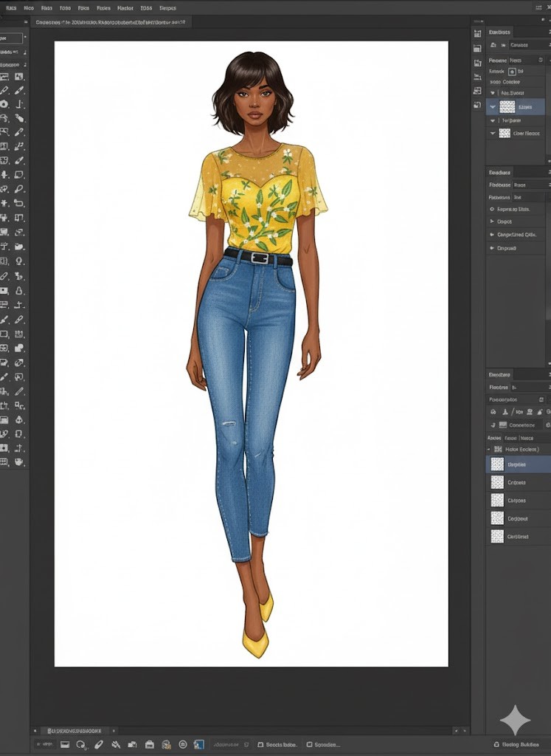Select the top-left tool in the left toolbar
This screenshot has height=756, width=551.
tap(4, 77)
